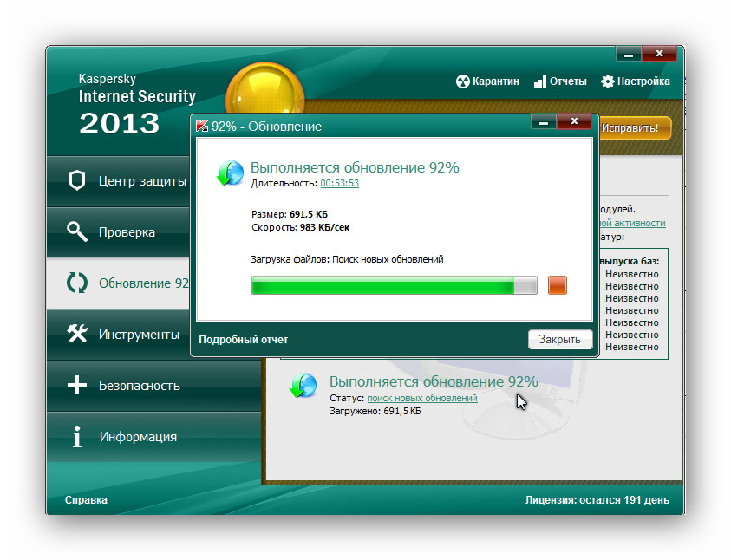Image resolution: width=731 pixels, height=560 pixels.
Task: Open the Проверка section
Action: [x=127, y=232]
